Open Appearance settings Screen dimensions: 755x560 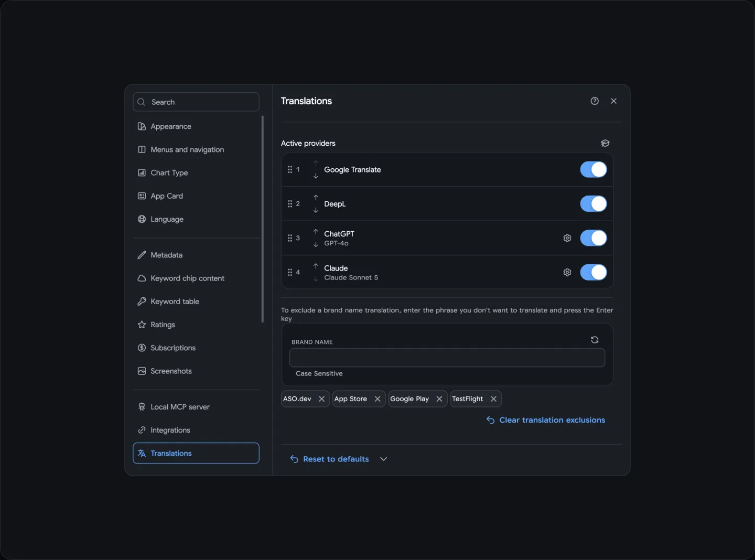tap(196, 126)
